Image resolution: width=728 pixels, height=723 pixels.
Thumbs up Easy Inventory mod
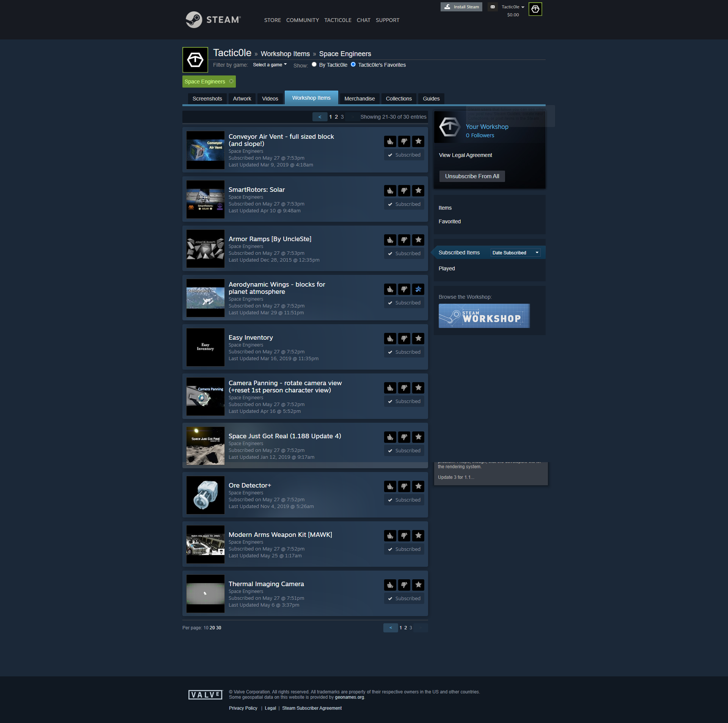coord(390,339)
